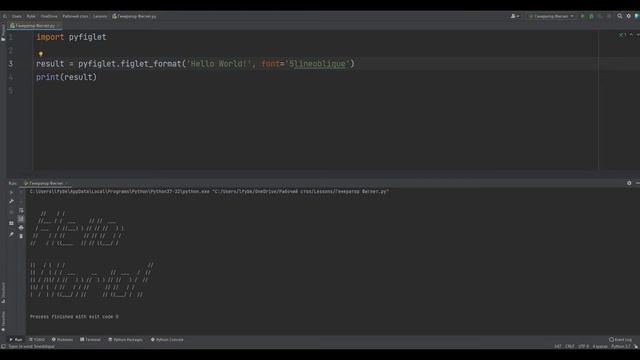The height and width of the screenshot is (360, 640).
Task: Click the Lessons breadcrumb folder
Action: [100, 16]
